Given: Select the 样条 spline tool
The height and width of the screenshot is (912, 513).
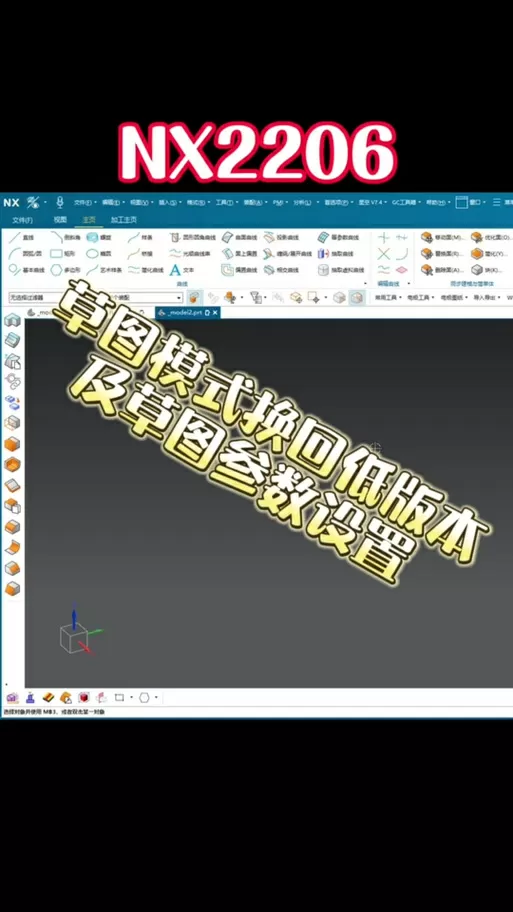Looking at the screenshot, I should [141, 237].
